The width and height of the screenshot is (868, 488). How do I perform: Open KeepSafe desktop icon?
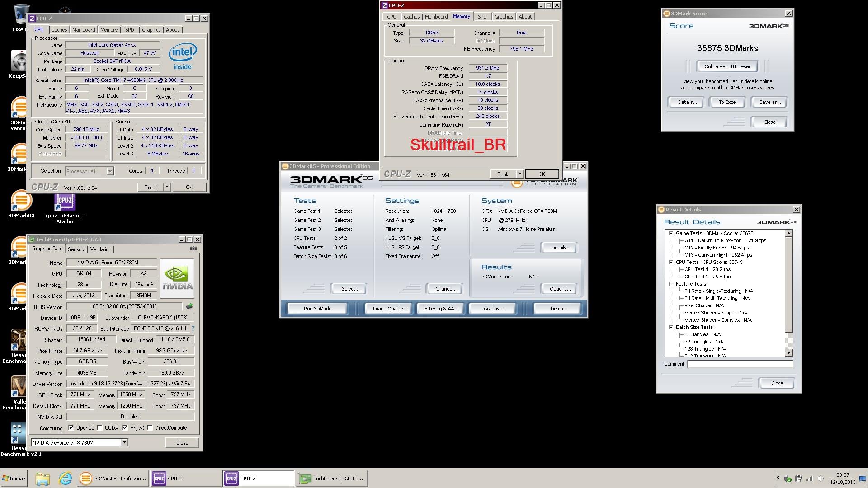pyautogui.click(x=19, y=64)
